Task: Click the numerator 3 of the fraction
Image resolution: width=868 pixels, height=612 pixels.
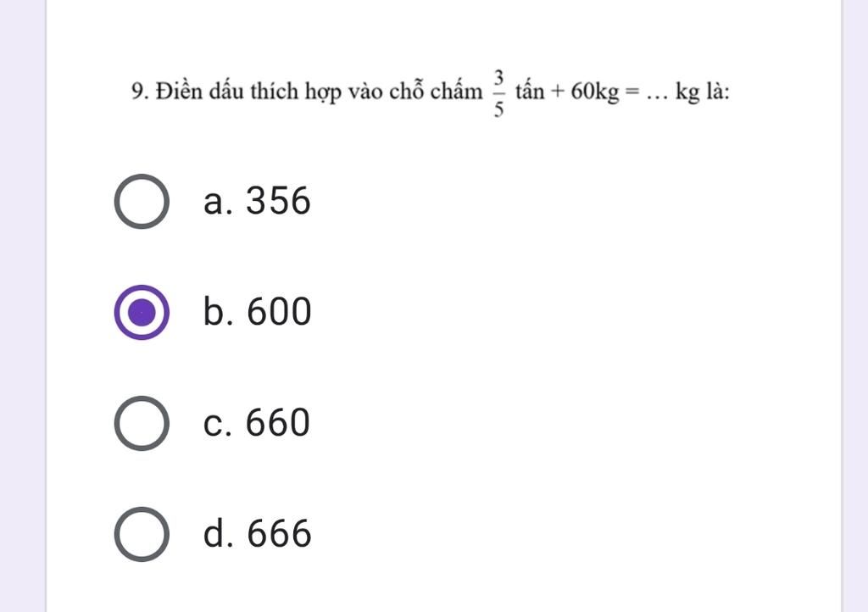Action: (x=498, y=77)
